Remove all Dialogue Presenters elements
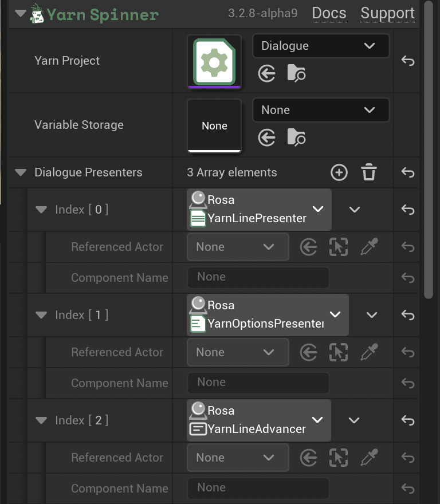The width and height of the screenshot is (440, 504). (x=368, y=172)
